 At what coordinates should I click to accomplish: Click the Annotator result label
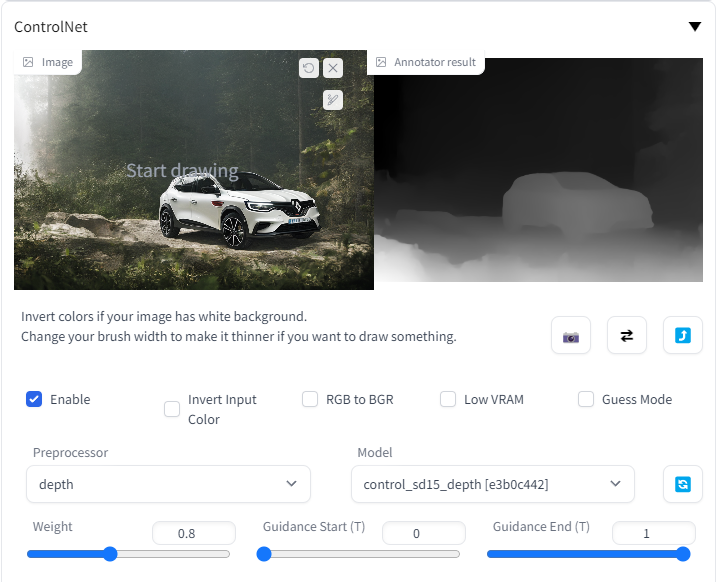point(426,62)
